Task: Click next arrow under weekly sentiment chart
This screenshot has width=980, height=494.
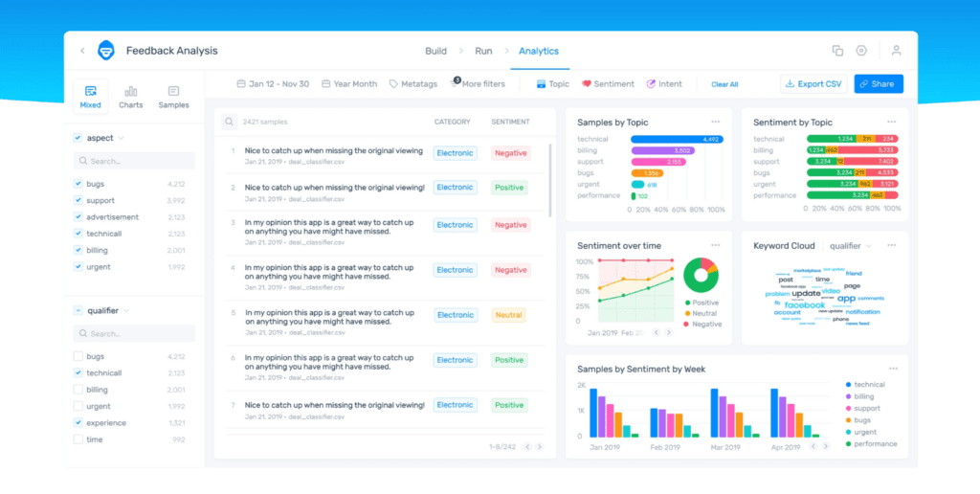Action: point(826,446)
